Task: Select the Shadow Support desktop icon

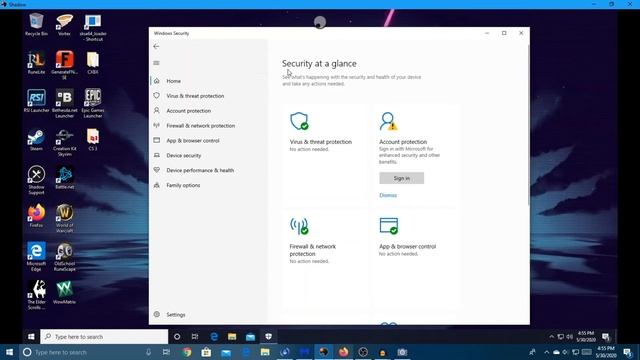Action: 36,180
